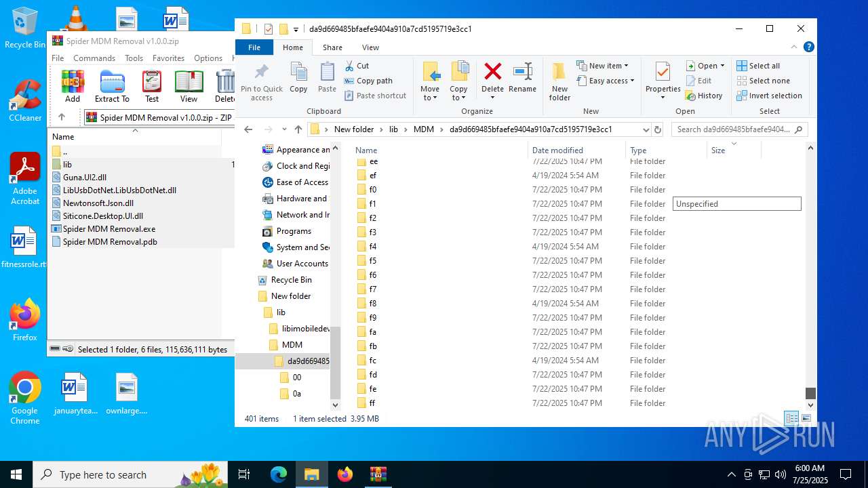Click the Add icon in WinRAR toolbar
868x488 pixels.
click(x=73, y=86)
